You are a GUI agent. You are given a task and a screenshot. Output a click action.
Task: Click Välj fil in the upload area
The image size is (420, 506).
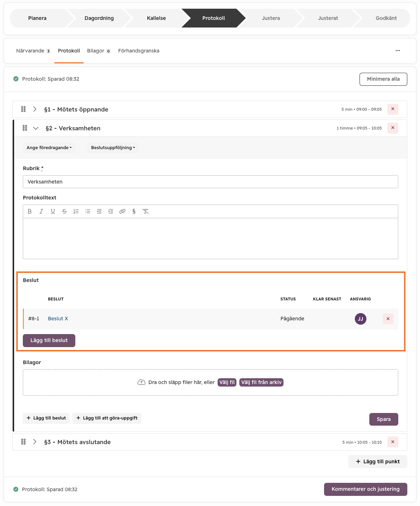pos(227,382)
